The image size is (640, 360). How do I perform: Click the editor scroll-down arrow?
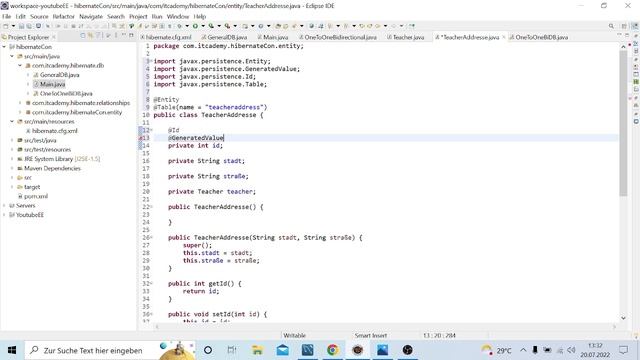(x=623, y=318)
